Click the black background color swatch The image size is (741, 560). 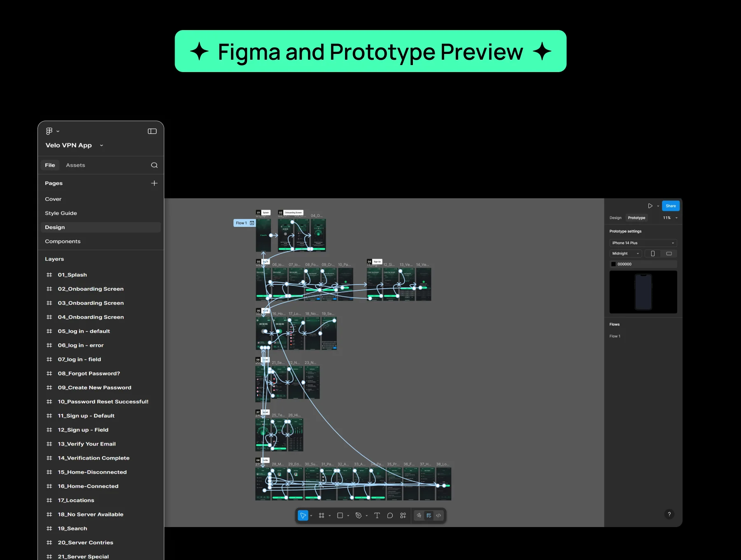point(613,264)
